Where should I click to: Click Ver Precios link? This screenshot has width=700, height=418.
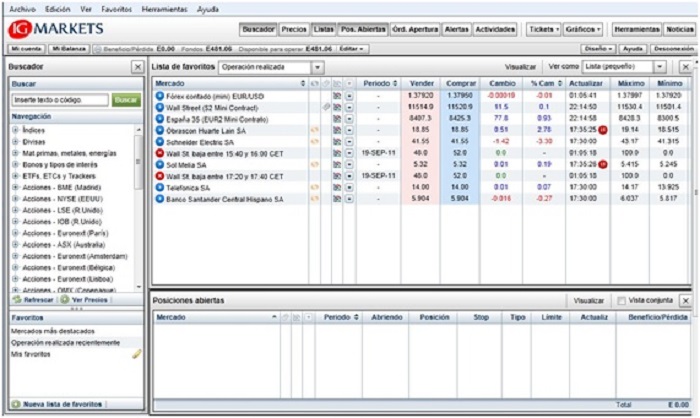pyautogui.click(x=89, y=300)
